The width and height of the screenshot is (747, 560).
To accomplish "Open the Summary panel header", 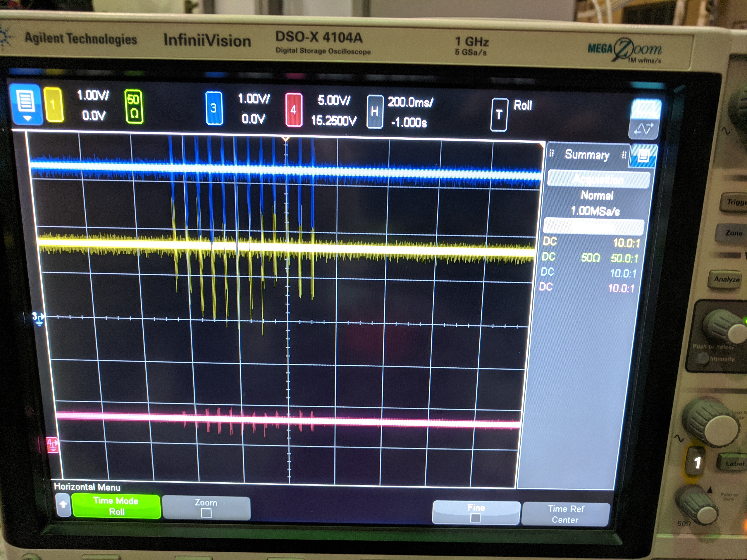I will point(587,155).
